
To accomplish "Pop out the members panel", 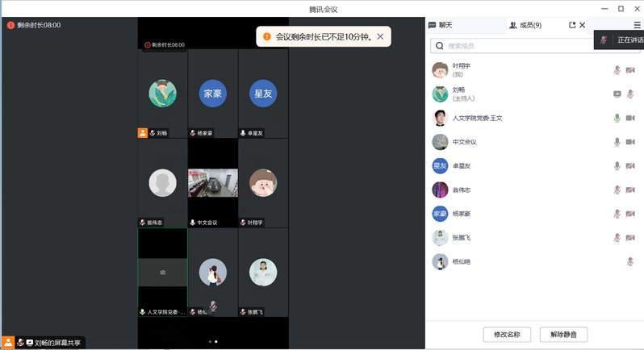I will coord(572,26).
